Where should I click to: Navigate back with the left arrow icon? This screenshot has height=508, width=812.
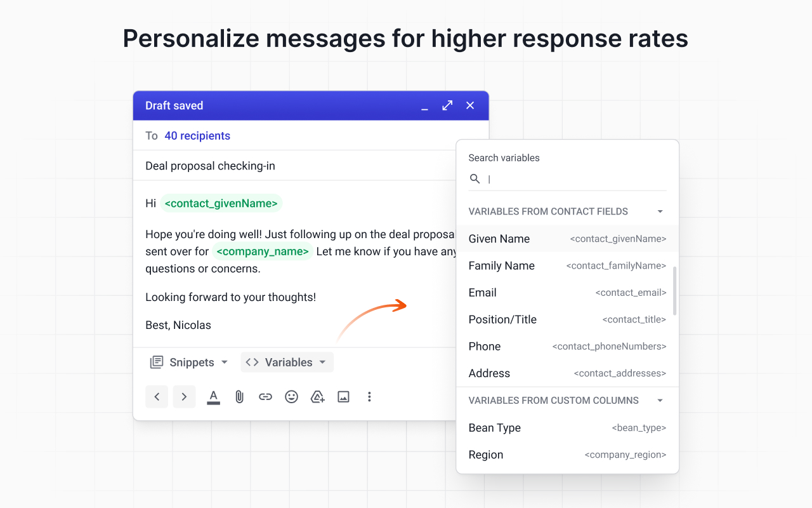[x=157, y=396]
